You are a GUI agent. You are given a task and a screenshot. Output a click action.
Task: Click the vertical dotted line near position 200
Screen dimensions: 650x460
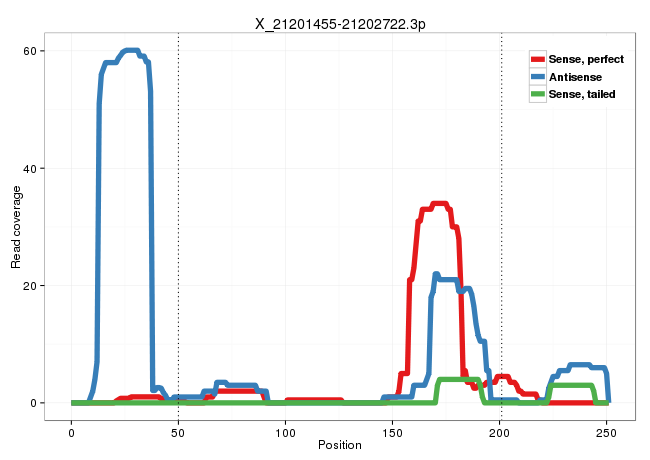(501, 220)
